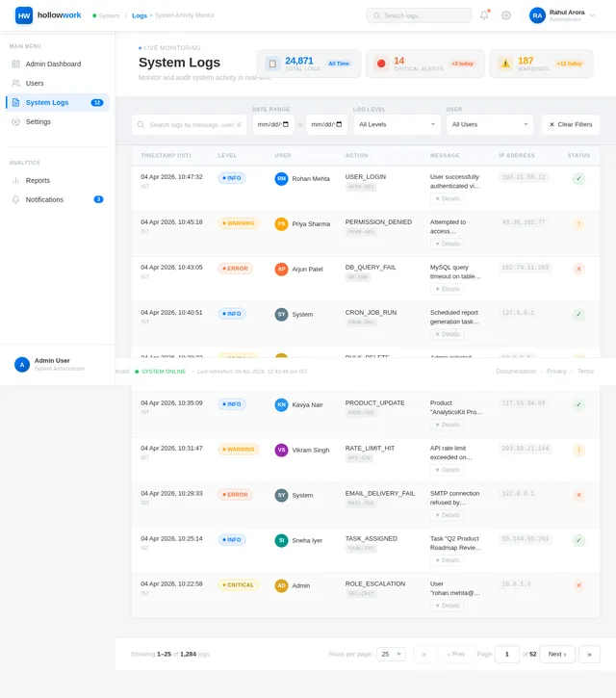Click the Clear Filters button
The image size is (616, 698).
coord(571,124)
